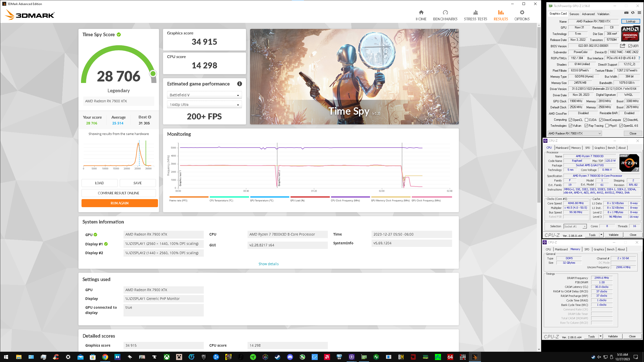Switch to the Sensors tab in GPU-Z

pos(574,14)
